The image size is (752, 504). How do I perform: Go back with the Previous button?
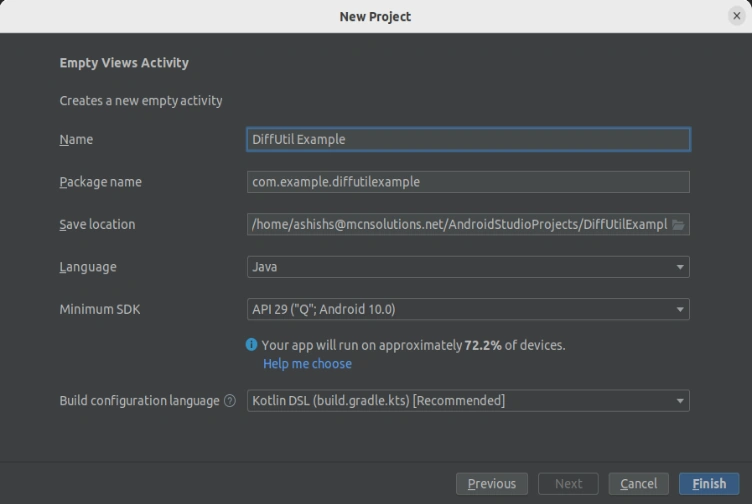(492, 483)
